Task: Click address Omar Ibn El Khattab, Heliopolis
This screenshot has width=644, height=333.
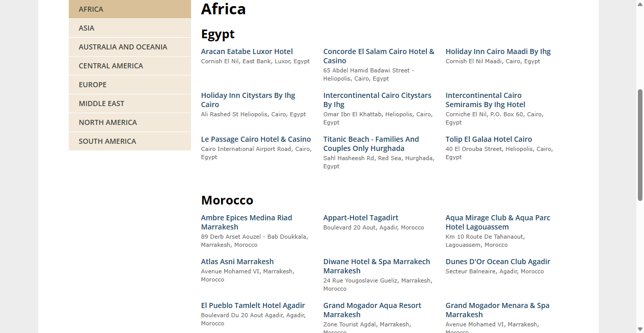Action: coord(378,118)
